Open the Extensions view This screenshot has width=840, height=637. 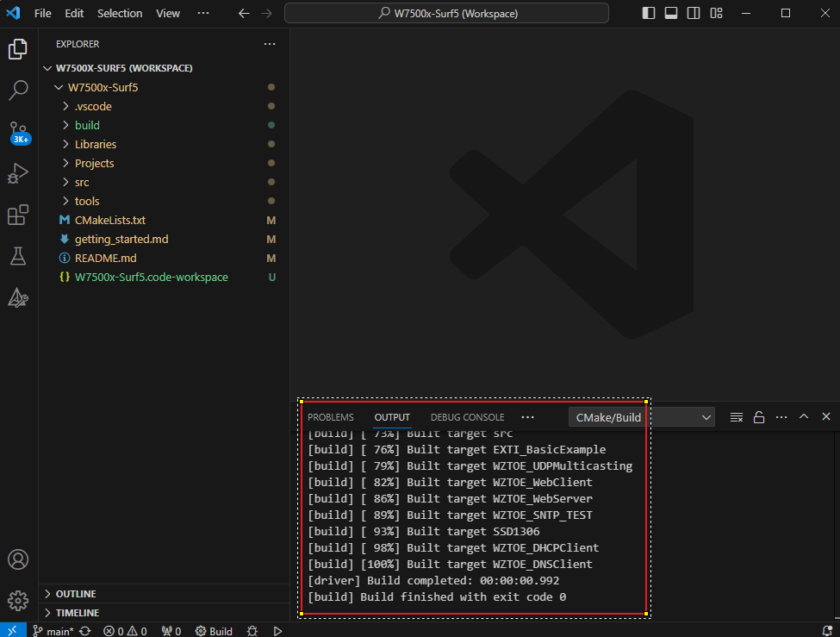coord(18,215)
